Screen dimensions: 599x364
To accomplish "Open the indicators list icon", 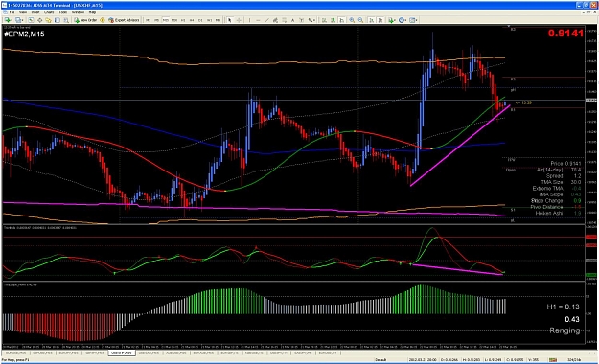I will 391,20.
